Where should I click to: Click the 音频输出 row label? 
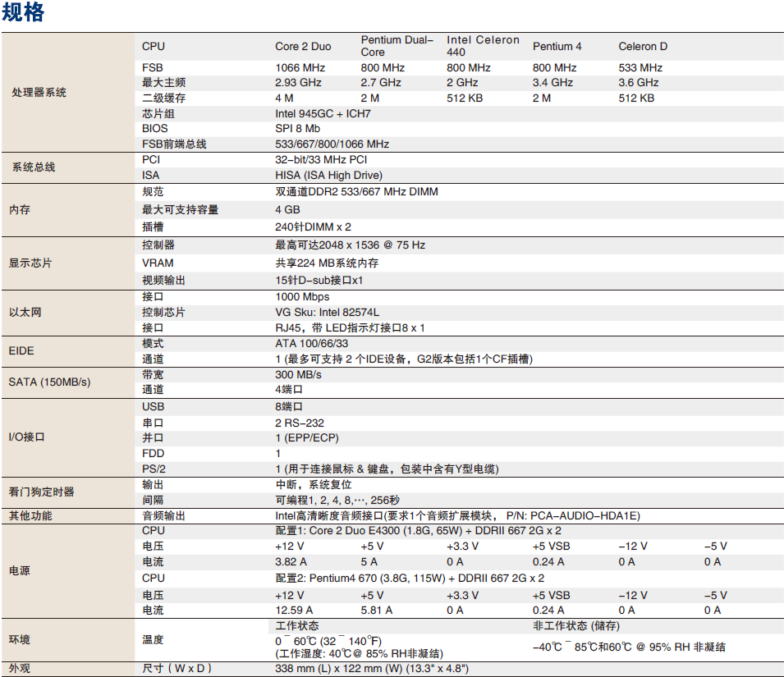click(163, 515)
